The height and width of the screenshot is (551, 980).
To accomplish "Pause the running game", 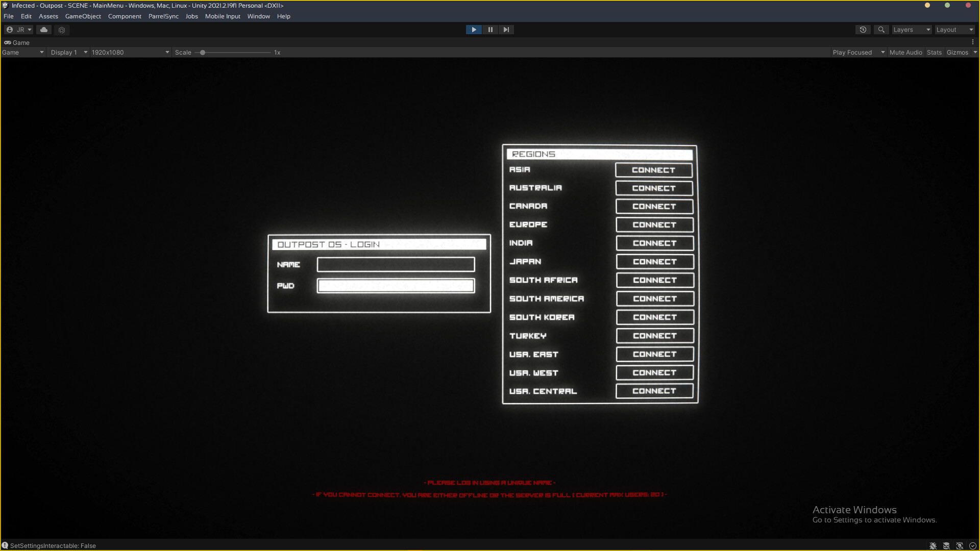I will [x=489, y=29].
